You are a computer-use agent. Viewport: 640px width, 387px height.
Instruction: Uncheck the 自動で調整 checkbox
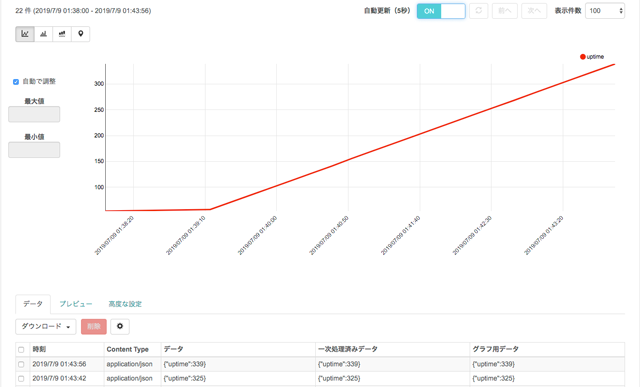(16, 82)
